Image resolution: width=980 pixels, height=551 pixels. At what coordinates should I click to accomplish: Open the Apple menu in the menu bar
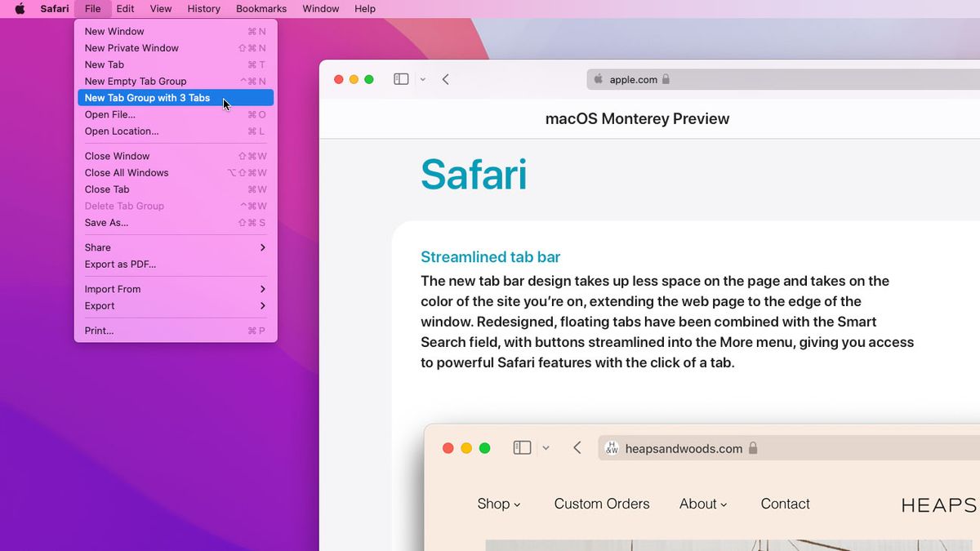coord(19,8)
